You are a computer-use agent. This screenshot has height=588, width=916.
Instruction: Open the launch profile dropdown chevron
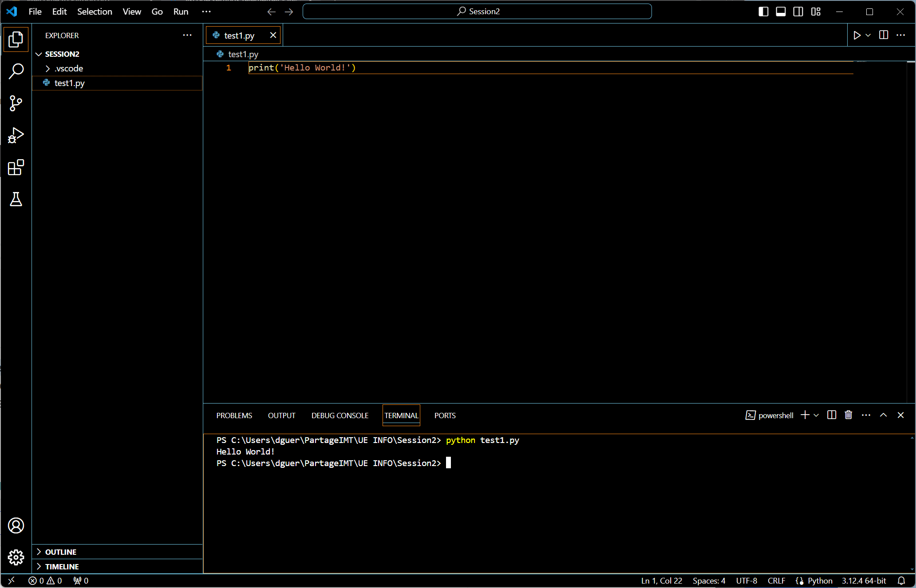click(x=816, y=415)
